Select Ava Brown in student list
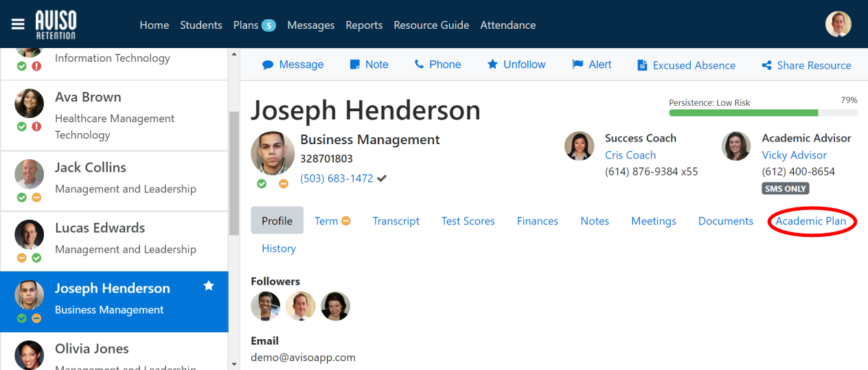 click(114, 115)
